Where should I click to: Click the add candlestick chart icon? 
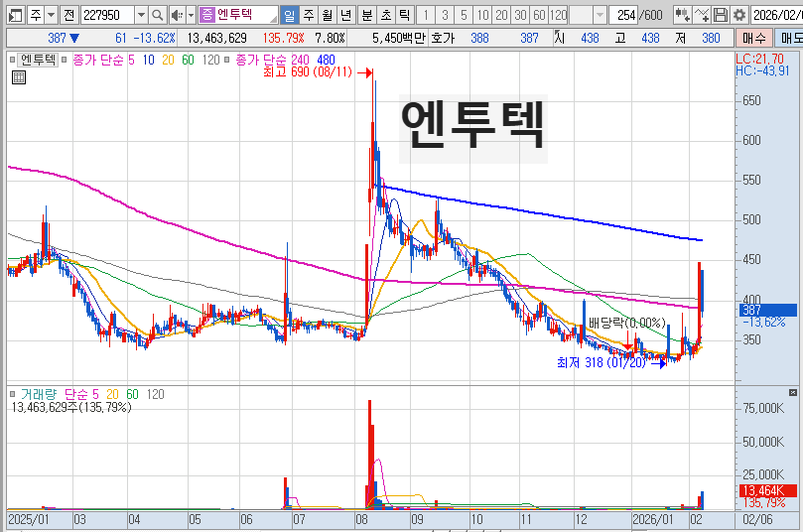pyautogui.click(x=682, y=15)
